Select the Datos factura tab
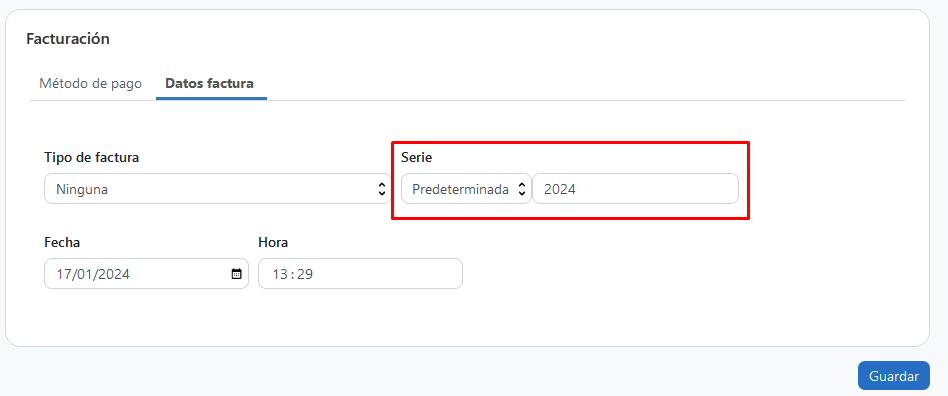The height and width of the screenshot is (396, 948). pos(209,83)
